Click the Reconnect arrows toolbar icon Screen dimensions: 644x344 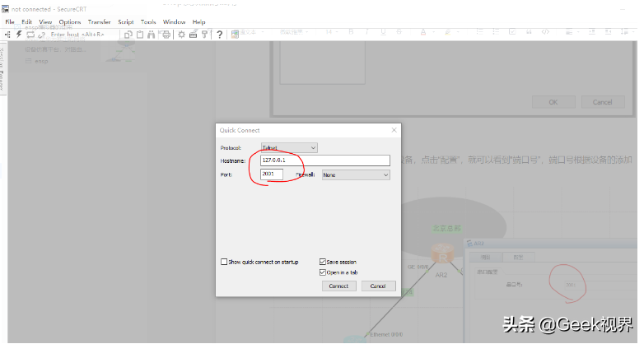[x=30, y=35]
